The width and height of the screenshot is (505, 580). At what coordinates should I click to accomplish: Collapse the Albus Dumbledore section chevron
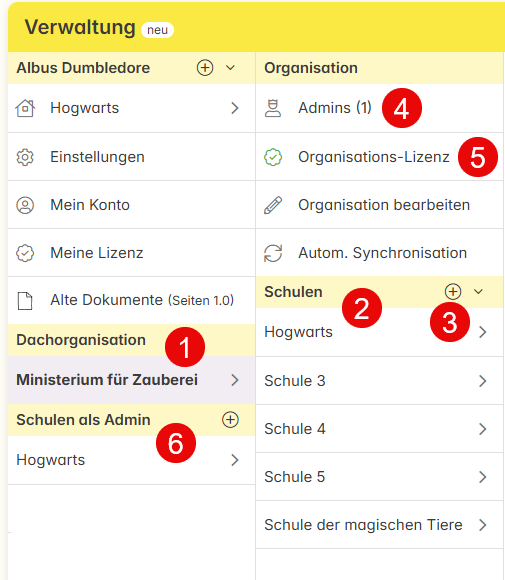[230, 68]
